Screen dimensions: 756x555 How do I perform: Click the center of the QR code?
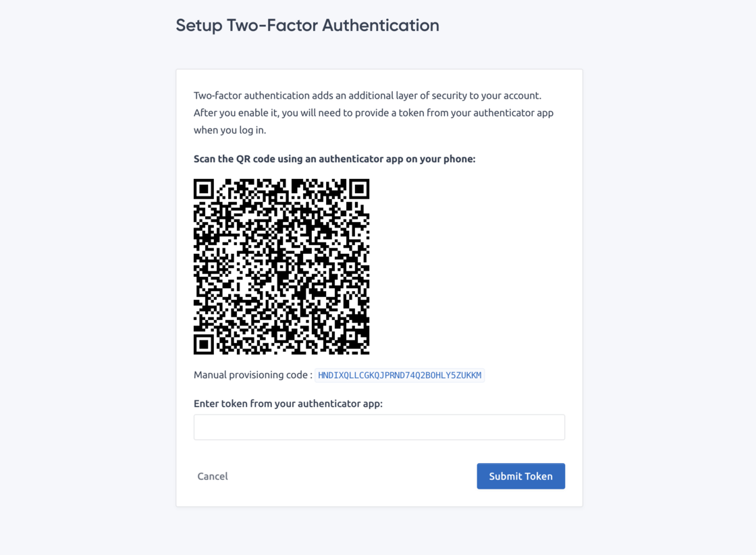281,267
